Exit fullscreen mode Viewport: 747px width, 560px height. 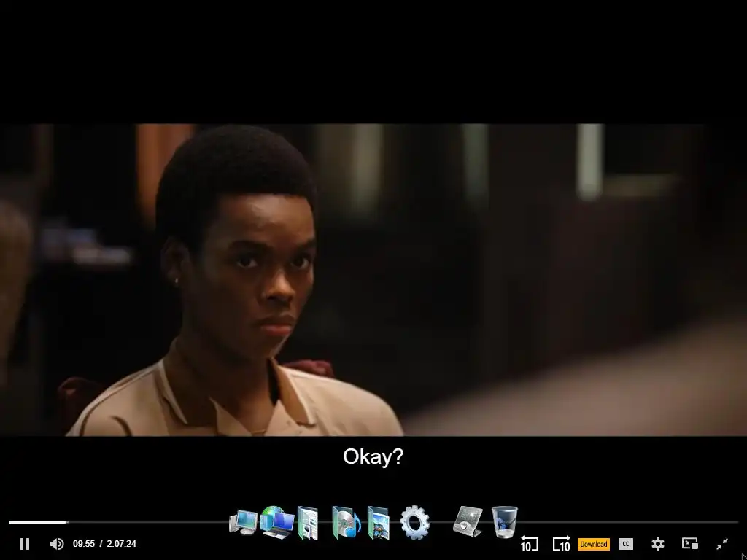click(722, 543)
